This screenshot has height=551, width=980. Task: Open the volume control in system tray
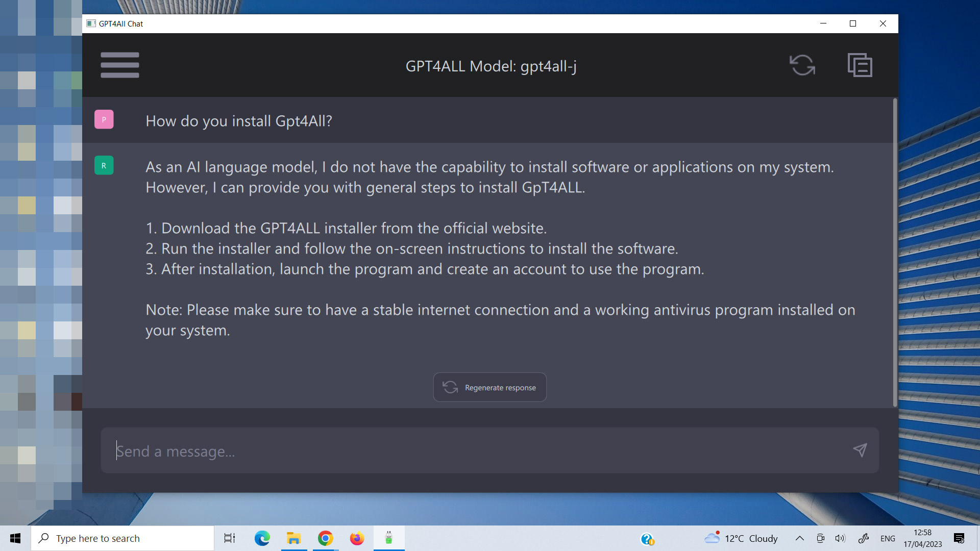pos(840,538)
